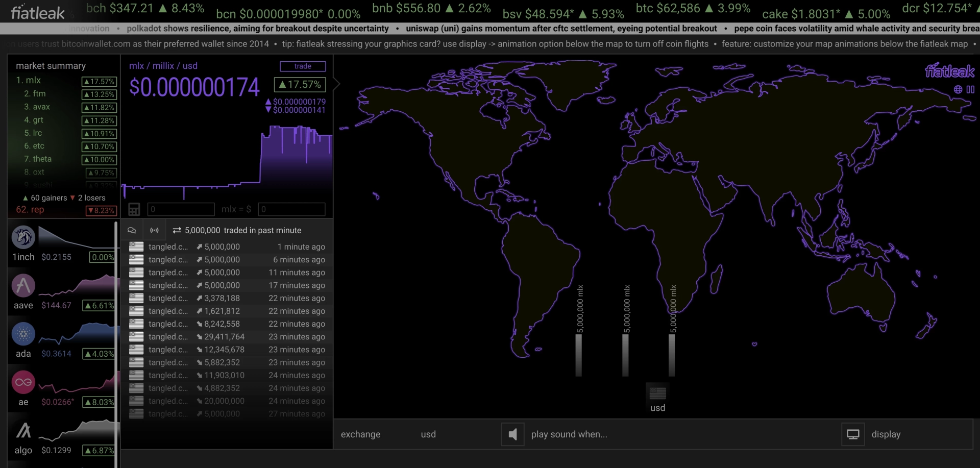Expand the display options
Screen dimensions: 980x468
point(886,434)
